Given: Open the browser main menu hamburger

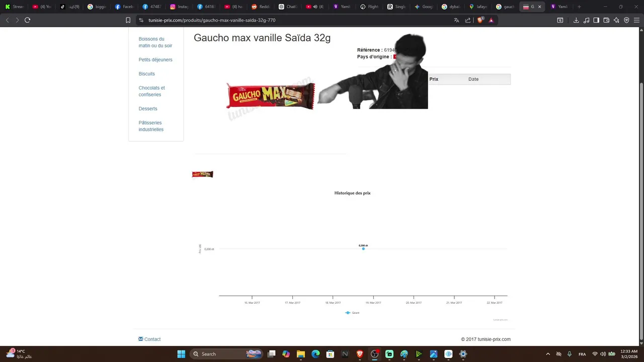Looking at the screenshot, I should [636, 20].
